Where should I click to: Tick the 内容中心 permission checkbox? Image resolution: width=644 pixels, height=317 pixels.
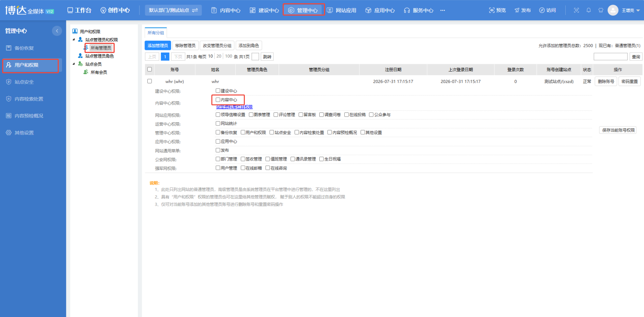coord(218,100)
